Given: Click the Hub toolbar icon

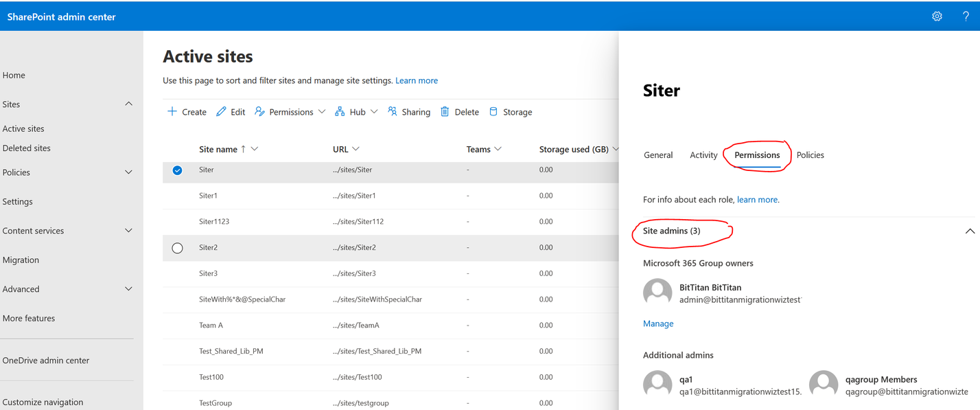Looking at the screenshot, I should tap(340, 111).
